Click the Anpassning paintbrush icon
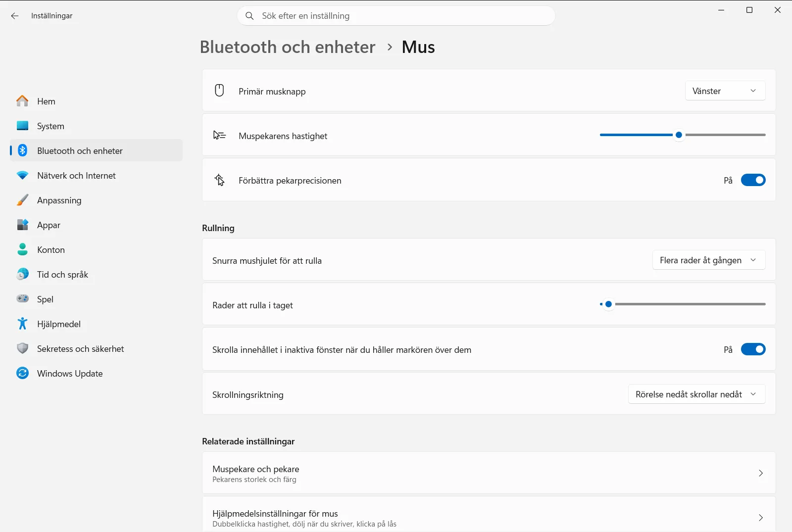Viewport: 792px width, 532px height. click(x=22, y=200)
